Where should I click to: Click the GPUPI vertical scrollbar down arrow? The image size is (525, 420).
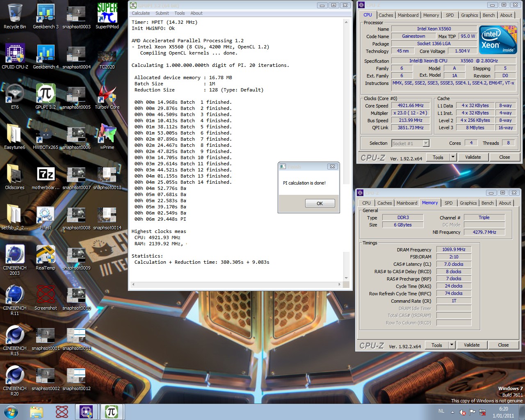pyautogui.click(x=346, y=278)
